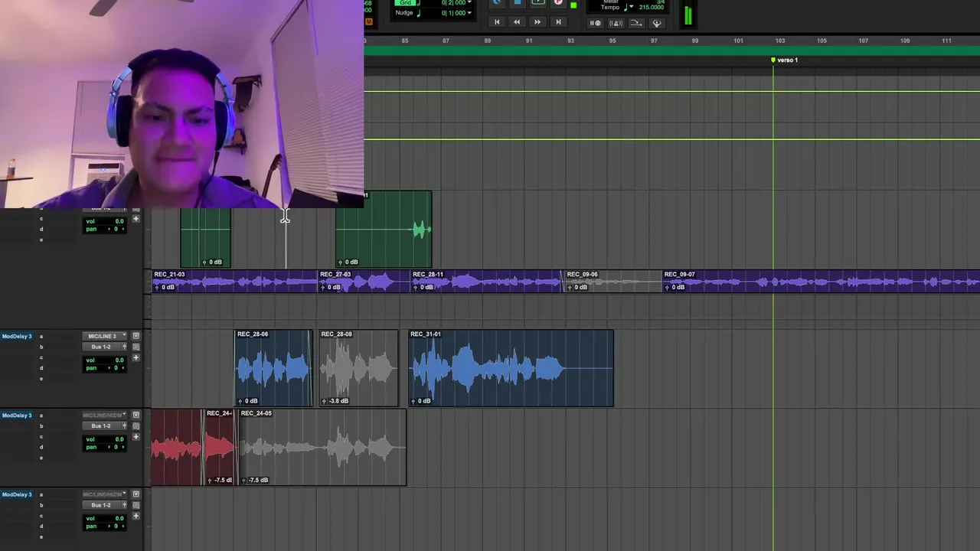Click input window icon on bottom ModDelay track
980x551 pixels.
click(x=136, y=494)
